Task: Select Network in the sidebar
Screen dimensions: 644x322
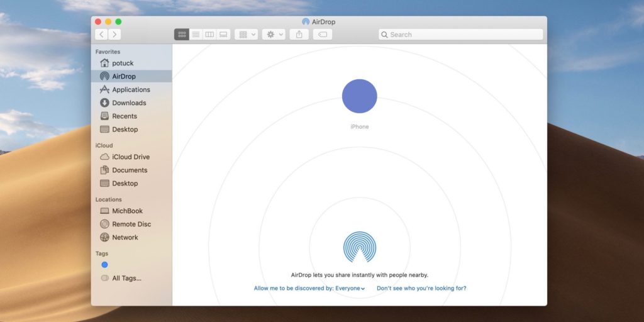Action: click(x=131, y=237)
